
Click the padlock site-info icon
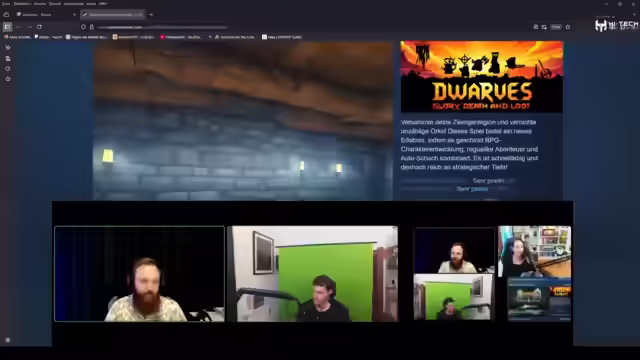[x=92, y=27]
